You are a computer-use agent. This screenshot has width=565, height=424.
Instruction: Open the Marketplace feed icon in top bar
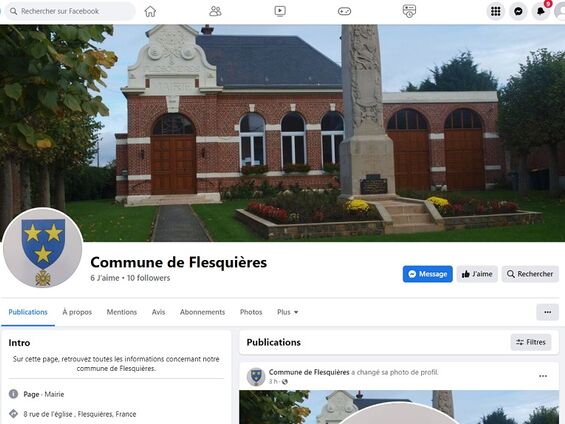click(409, 11)
